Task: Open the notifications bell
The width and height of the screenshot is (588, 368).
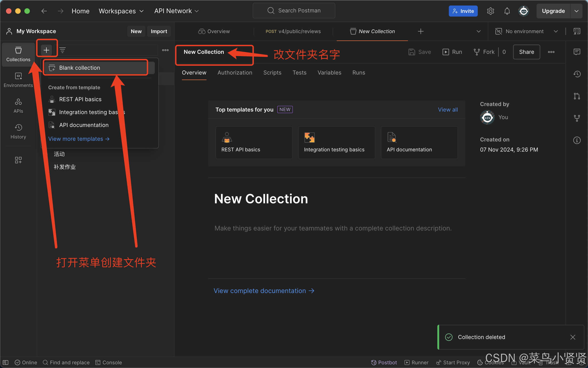Action: [507, 11]
